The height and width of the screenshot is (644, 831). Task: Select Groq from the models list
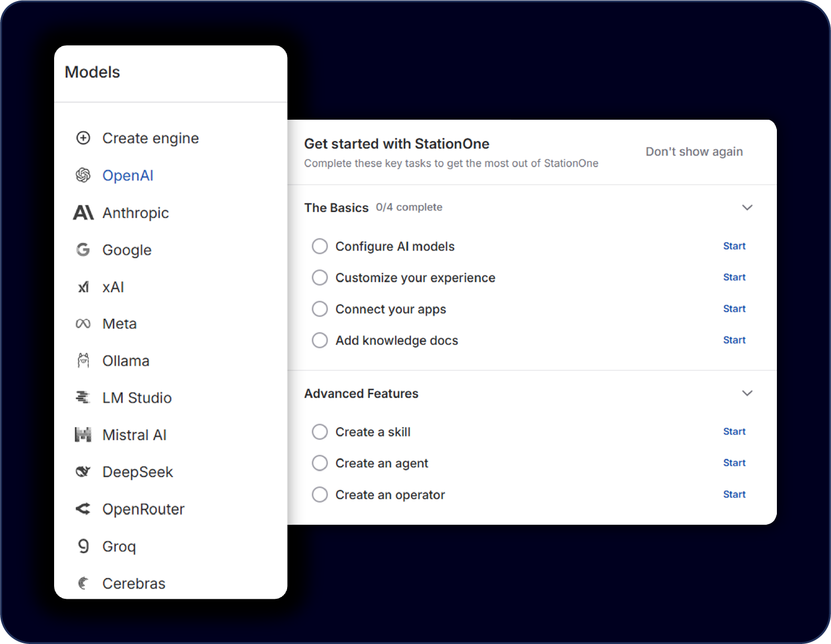click(119, 546)
